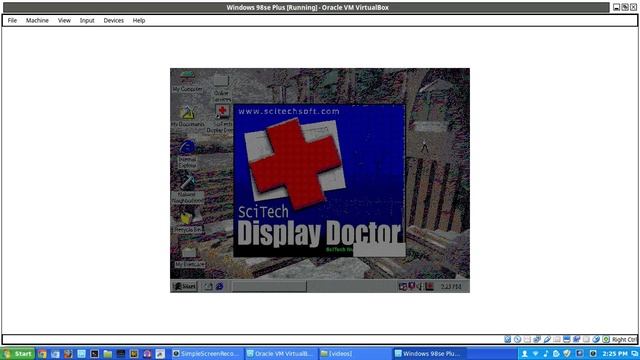This screenshot has width=640, height=360.
Task: Launch the terminal from host quick launch
Action: 95,354
